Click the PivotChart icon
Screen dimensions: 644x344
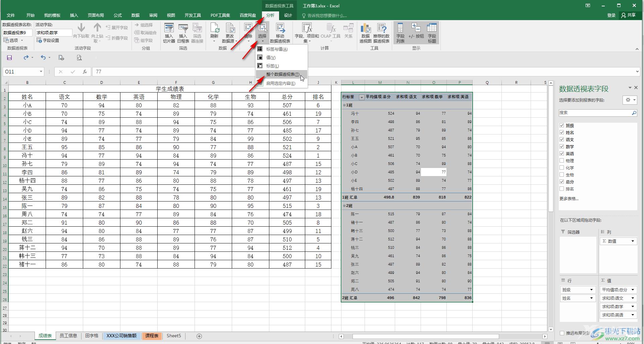(366, 33)
